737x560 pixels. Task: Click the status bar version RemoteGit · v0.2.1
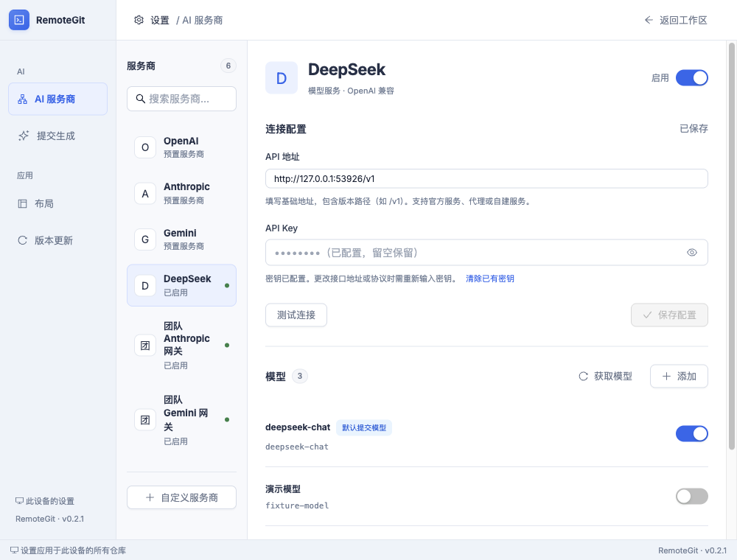pos(692,550)
